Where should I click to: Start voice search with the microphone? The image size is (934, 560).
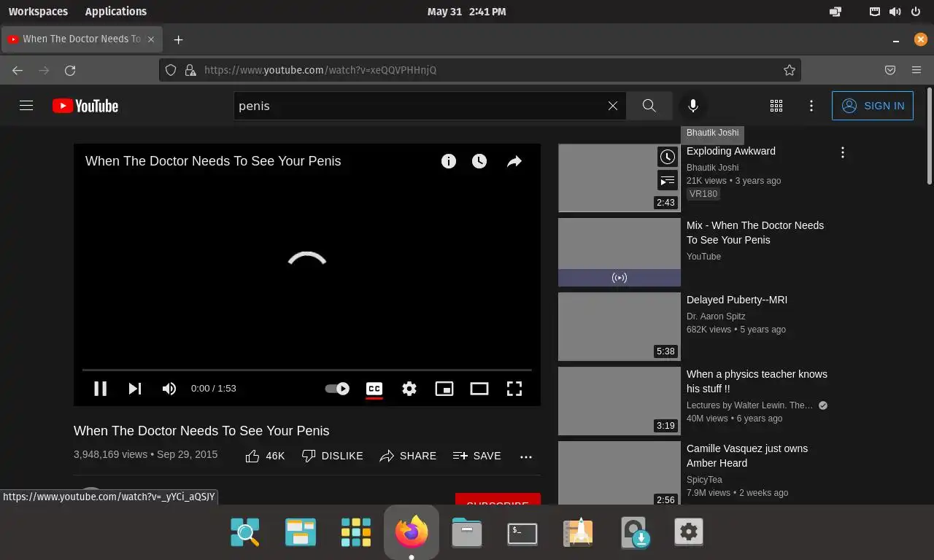tap(693, 106)
